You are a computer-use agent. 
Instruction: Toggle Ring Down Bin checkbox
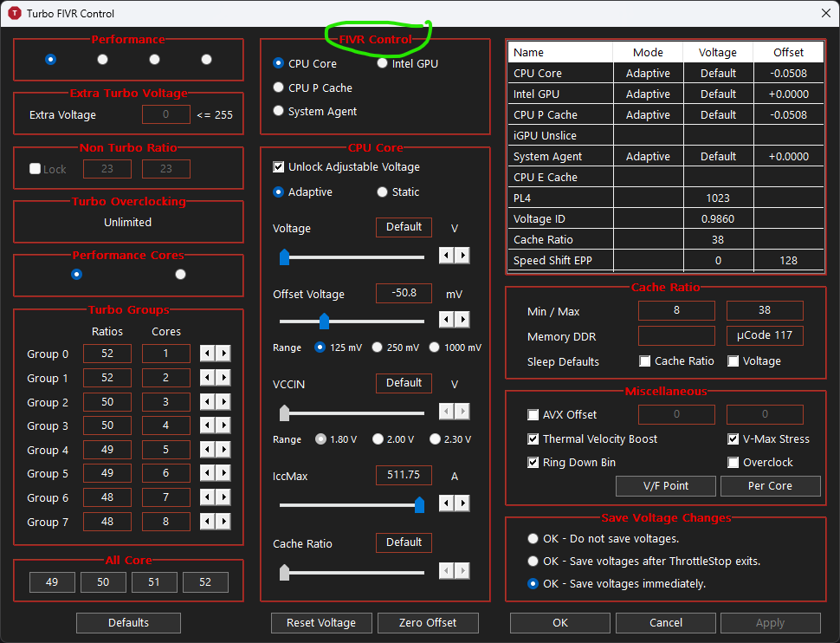pyautogui.click(x=533, y=462)
